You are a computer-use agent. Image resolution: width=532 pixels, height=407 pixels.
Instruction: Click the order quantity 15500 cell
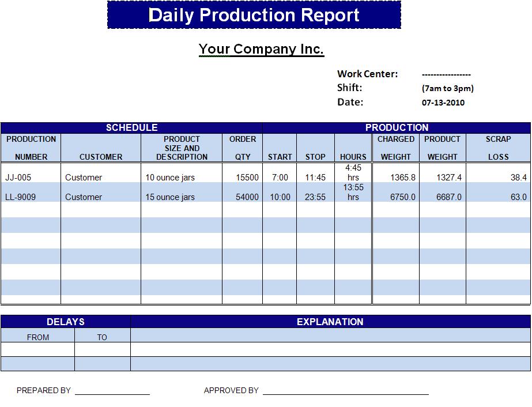247,178
